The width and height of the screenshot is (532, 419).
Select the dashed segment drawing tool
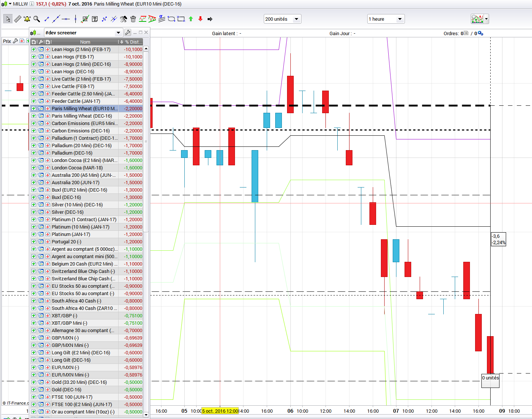coord(104,19)
